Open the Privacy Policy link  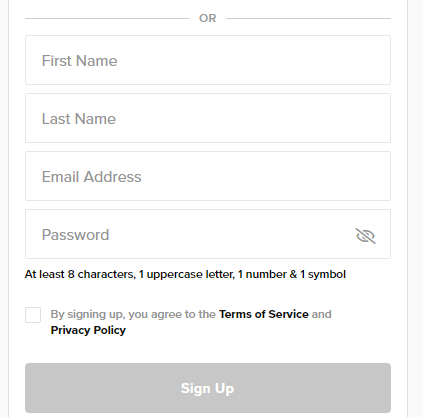[x=88, y=330]
